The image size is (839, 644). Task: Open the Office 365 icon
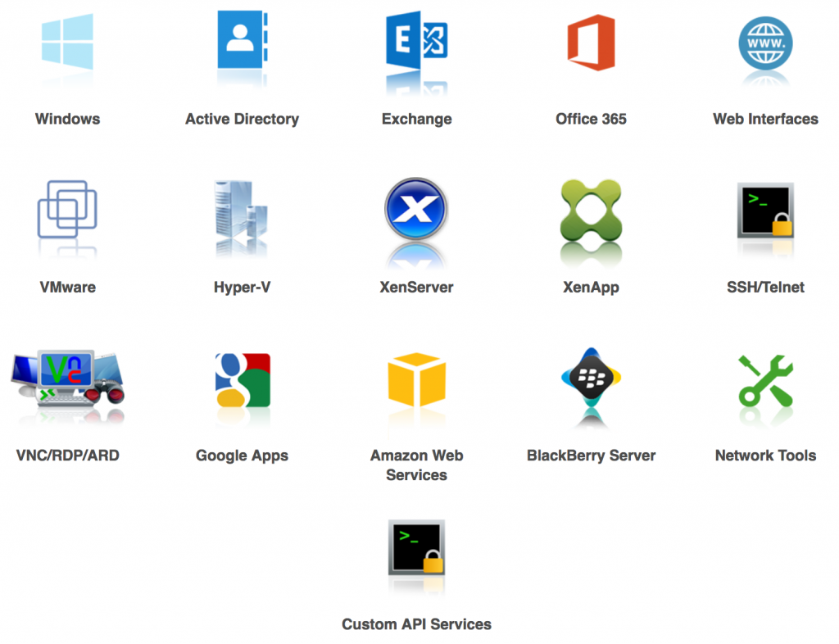click(592, 43)
